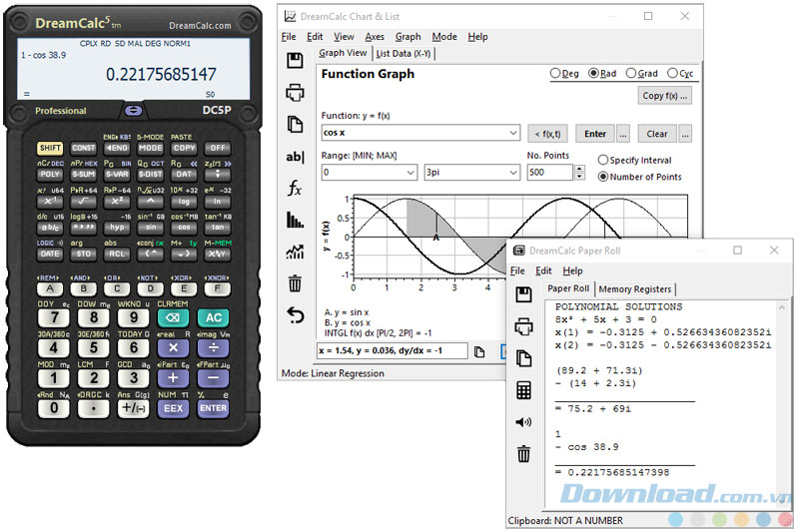The width and height of the screenshot is (799, 532).
Task: Click the bar chart histogram icon
Action: coord(295,220)
